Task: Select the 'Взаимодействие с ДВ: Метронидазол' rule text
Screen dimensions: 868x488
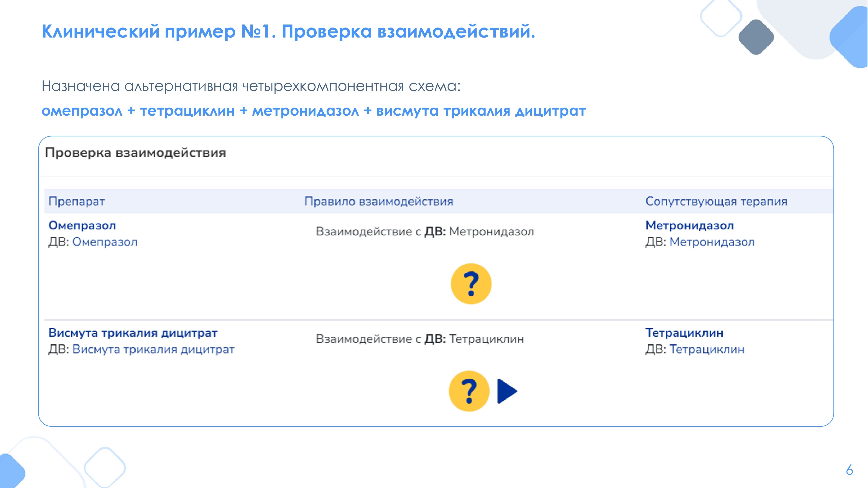Action: click(425, 232)
